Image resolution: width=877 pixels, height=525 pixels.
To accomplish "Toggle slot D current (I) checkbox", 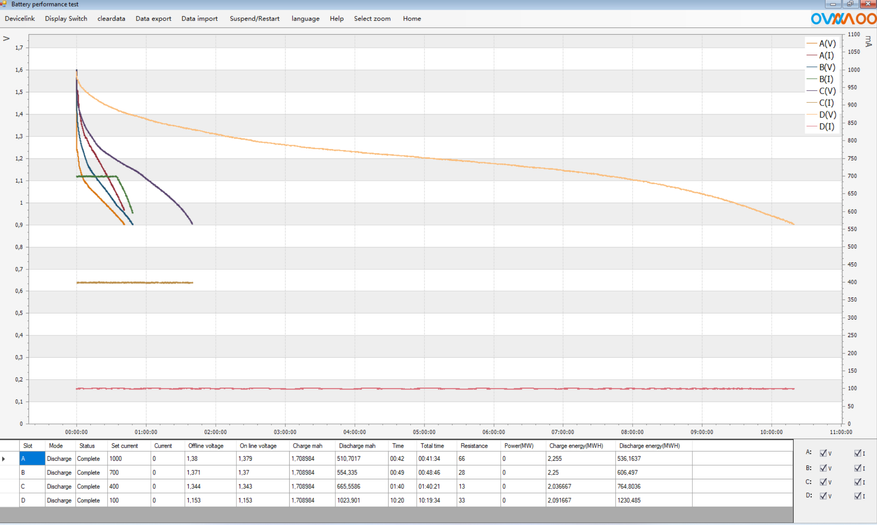I will tap(857, 496).
